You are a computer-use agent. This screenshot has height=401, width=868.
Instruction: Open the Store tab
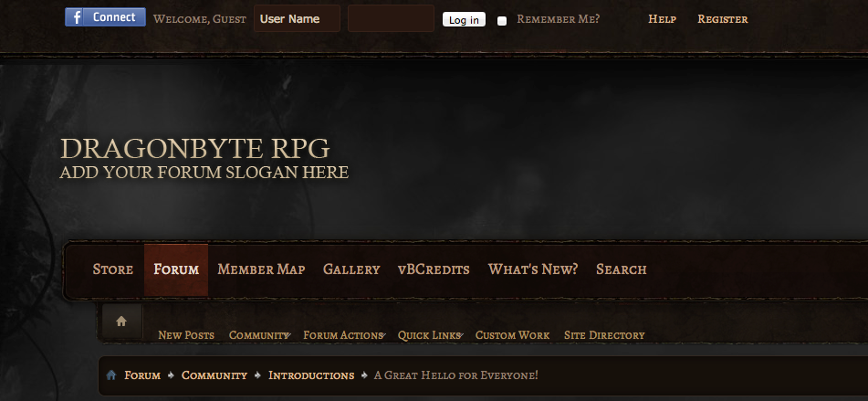tap(113, 269)
